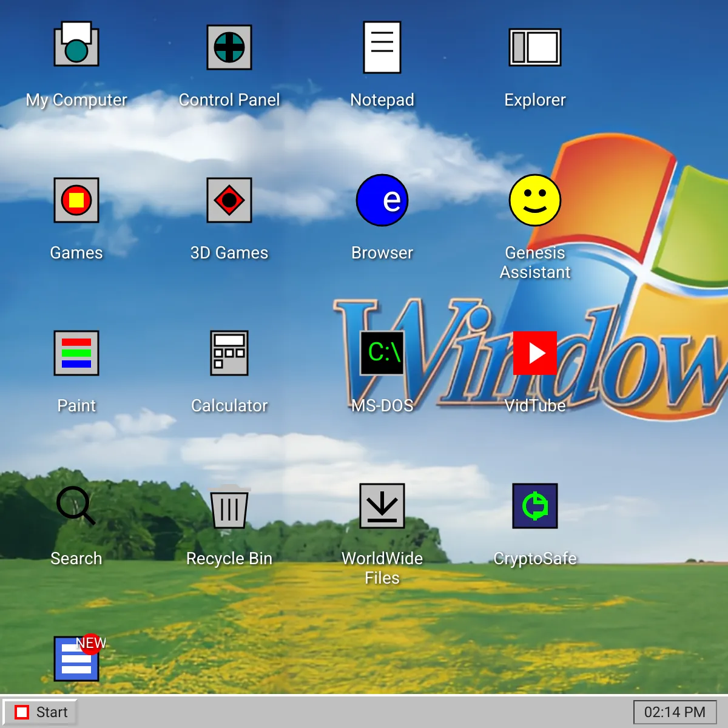Image resolution: width=728 pixels, height=728 pixels.
Task: Open the My Computer desktop icon
Action: point(76,44)
